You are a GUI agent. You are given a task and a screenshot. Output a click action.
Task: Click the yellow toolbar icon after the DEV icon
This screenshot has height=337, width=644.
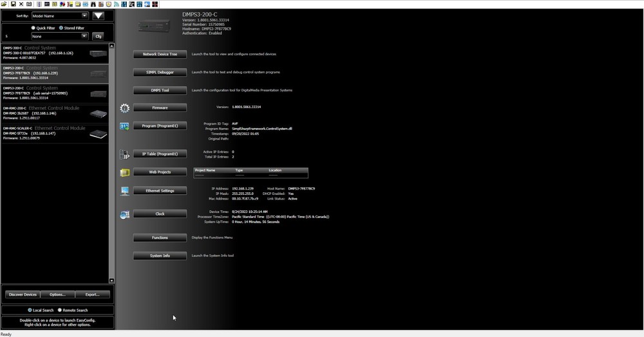[55, 4]
